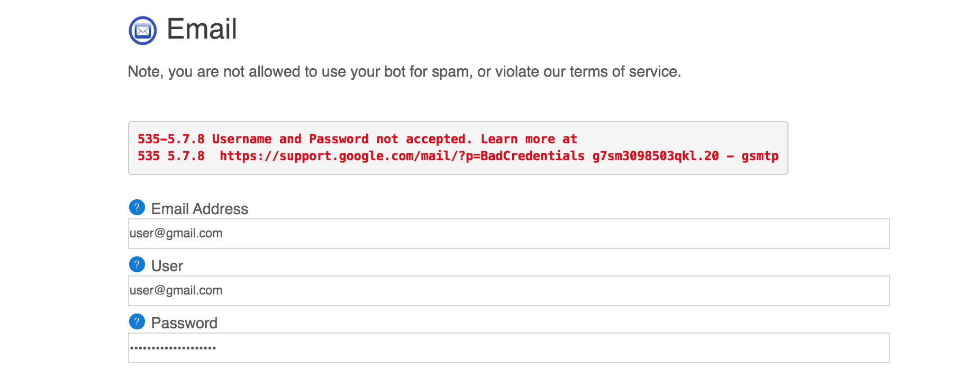Screen dimensions: 980x369
Task: Focus the User input field
Action: coord(509,291)
